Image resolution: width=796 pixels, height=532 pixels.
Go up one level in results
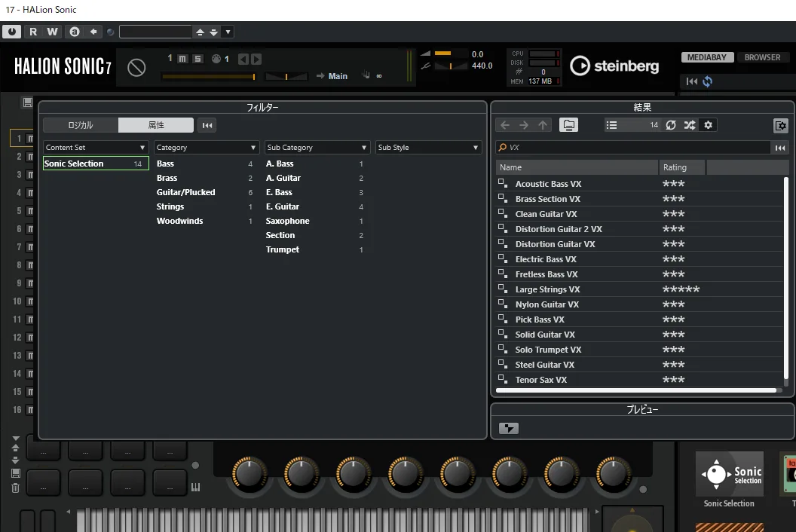pos(543,125)
